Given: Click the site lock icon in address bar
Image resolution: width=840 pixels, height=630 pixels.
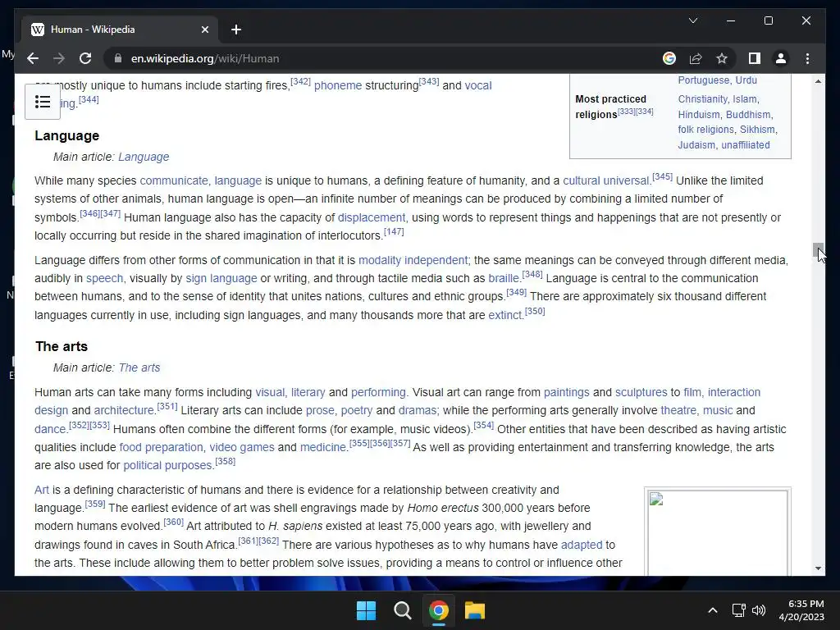Looking at the screenshot, I should 118,58.
